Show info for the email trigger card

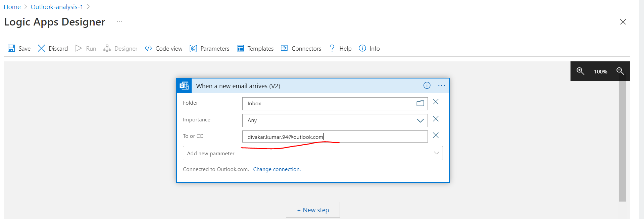pos(427,85)
